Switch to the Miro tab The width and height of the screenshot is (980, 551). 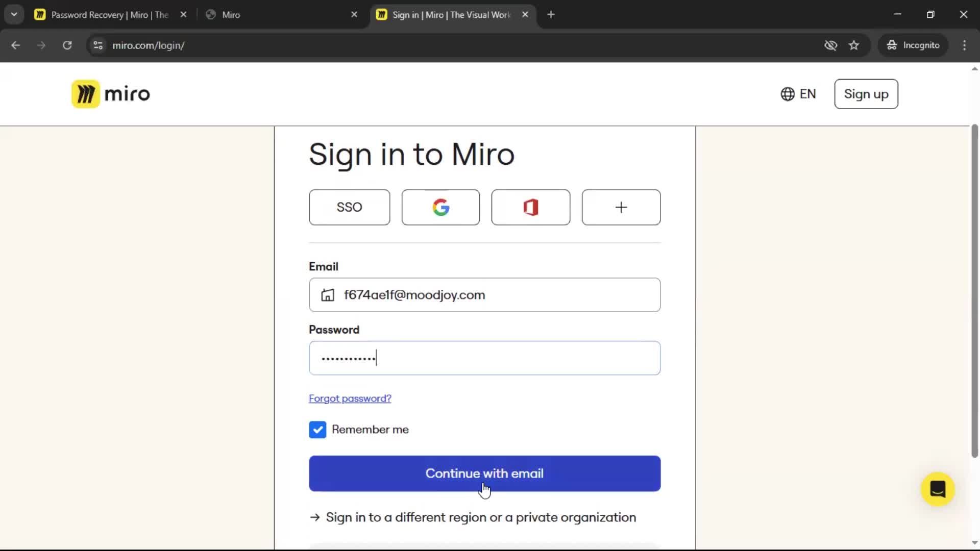(x=282, y=15)
